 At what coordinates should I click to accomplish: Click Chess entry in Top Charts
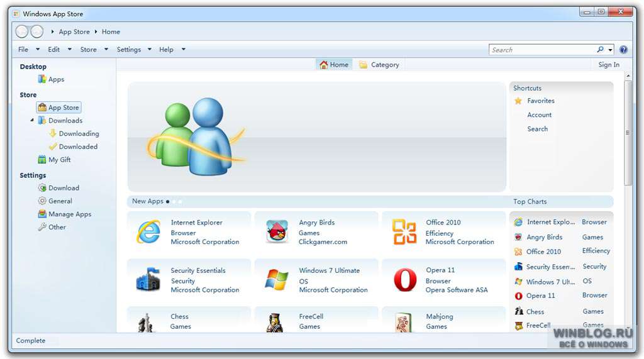click(x=562, y=311)
